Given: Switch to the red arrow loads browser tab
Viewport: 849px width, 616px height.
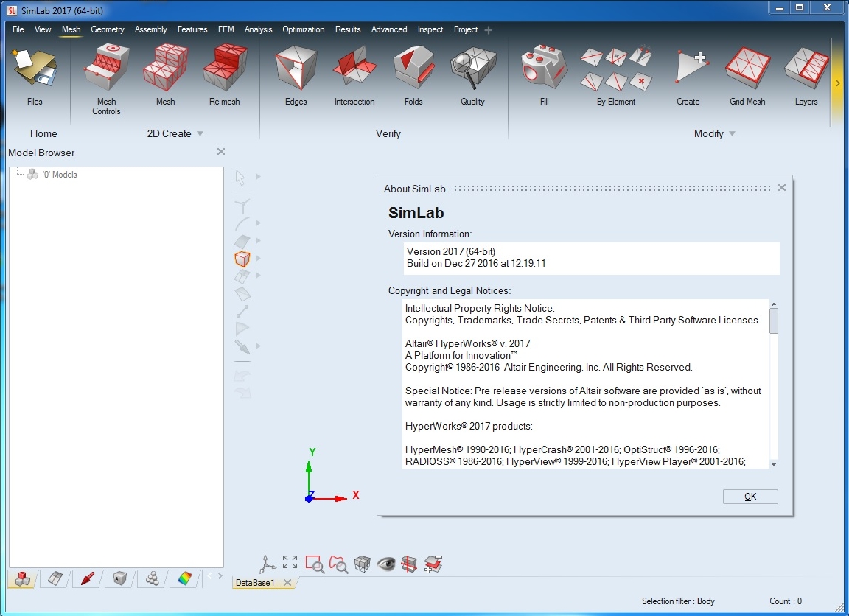Looking at the screenshot, I should 87,578.
